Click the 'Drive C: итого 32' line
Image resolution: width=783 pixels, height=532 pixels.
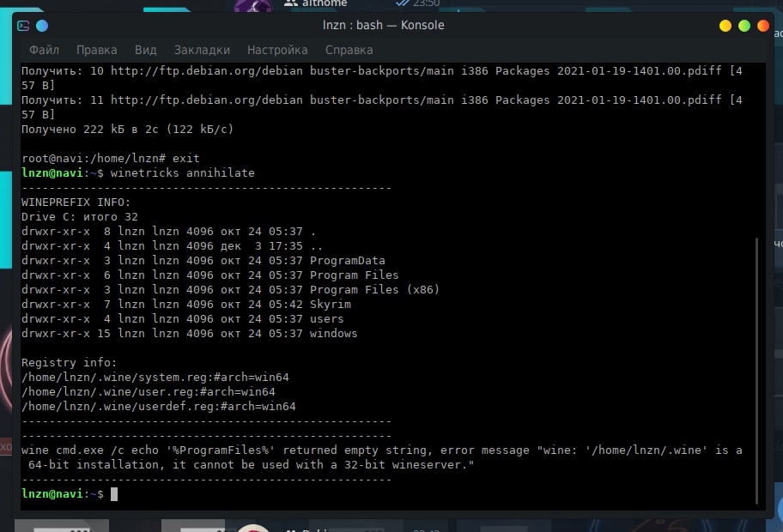(x=79, y=217)
